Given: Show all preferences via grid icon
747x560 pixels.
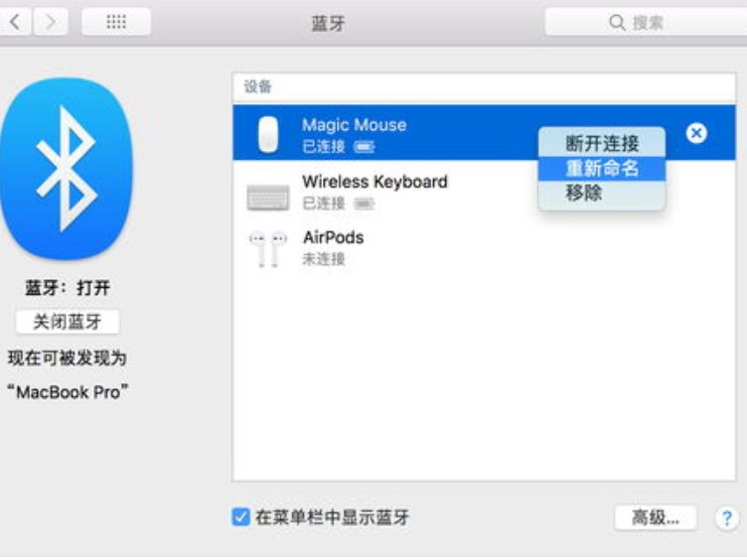Looking at the screenshot, I should (x=116, y=22).
